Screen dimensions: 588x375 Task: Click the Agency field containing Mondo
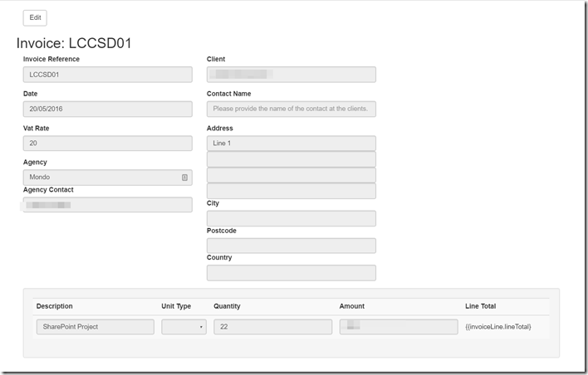tap(100, 178)
